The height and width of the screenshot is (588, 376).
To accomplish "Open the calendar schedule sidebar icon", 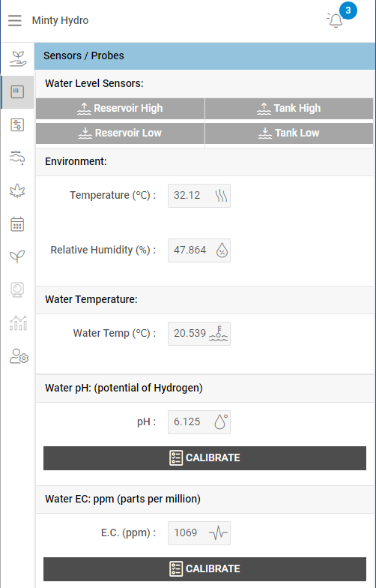I will (x=18, y=223).
